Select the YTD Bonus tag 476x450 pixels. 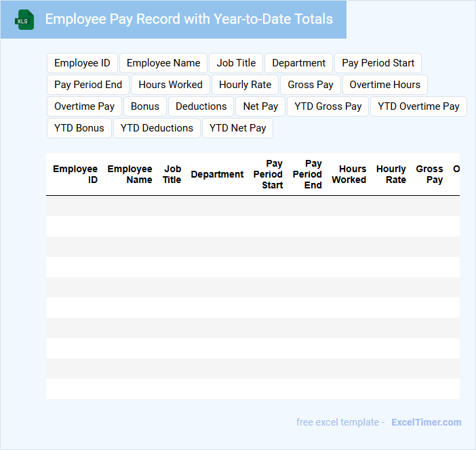[x=79, y=128]
